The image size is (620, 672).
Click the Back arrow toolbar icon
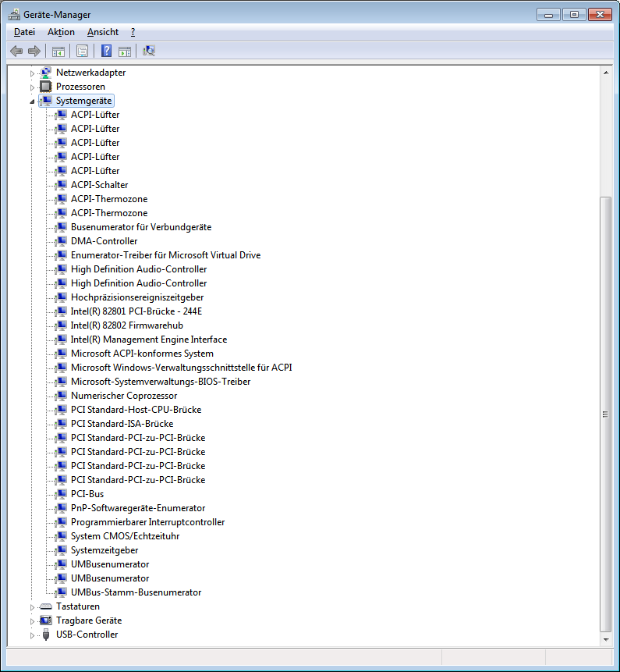click(16, 51)
